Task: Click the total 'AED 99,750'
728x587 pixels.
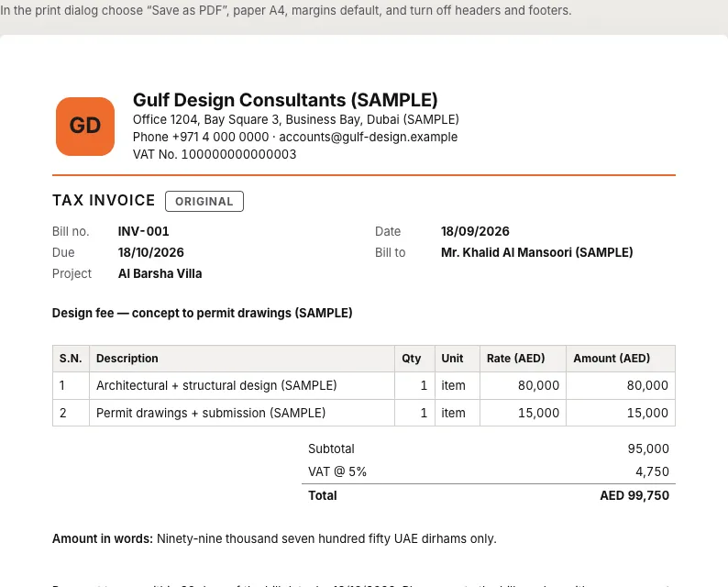Action: tap(634, 495)
